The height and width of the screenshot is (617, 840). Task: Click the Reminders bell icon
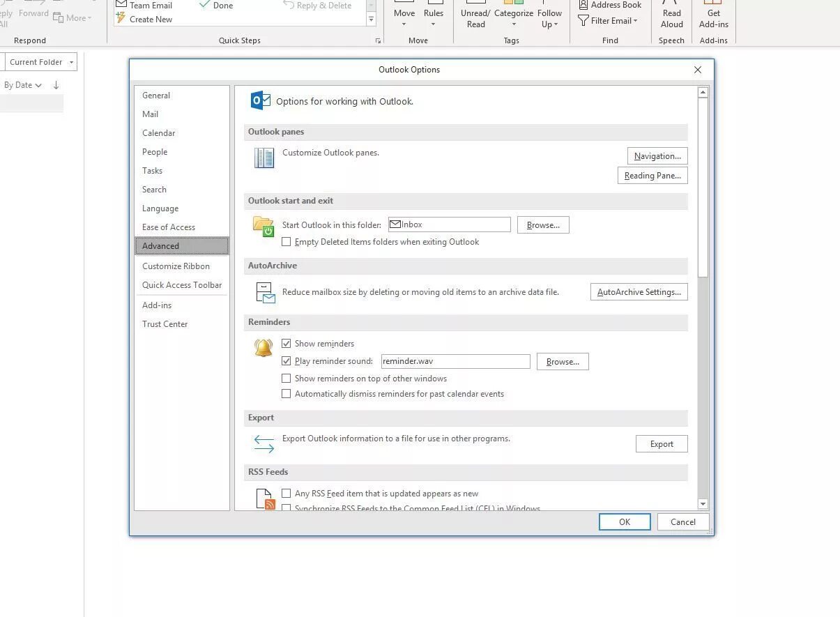point(264,348)
